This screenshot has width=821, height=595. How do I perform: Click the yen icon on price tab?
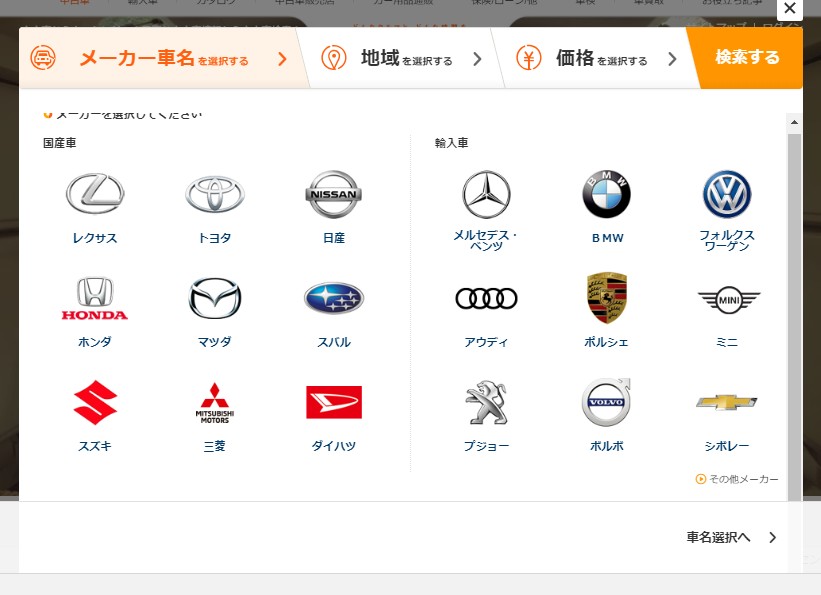(528, 58)
